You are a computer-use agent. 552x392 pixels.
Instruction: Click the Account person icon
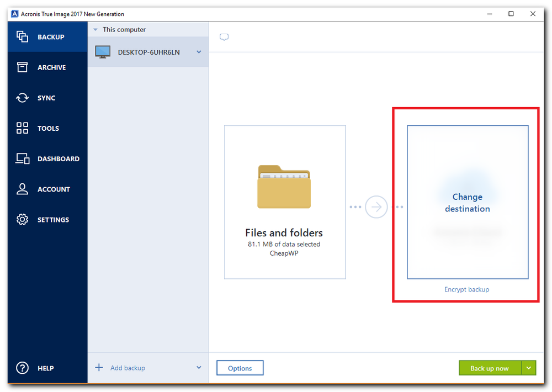pyautogui.click(x=22, y=189)
